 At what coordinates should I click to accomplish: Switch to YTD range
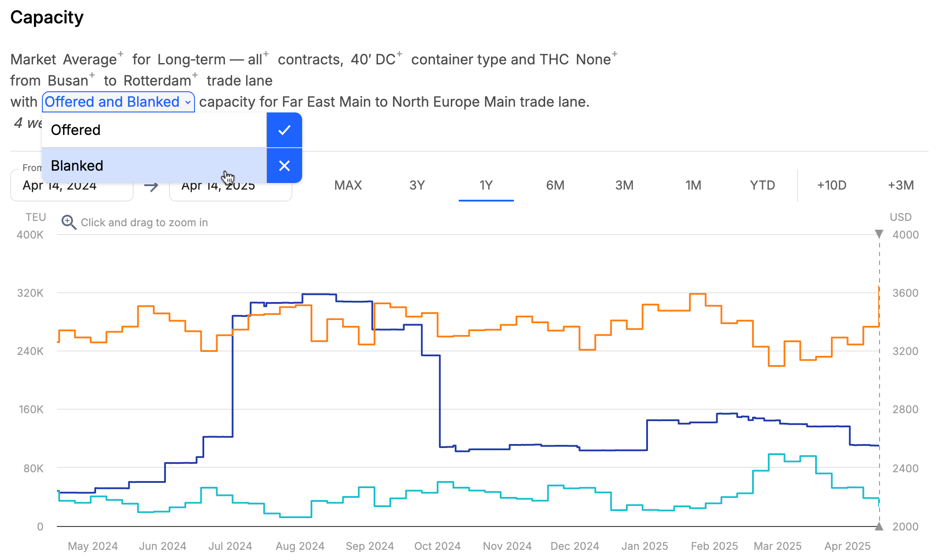(762, 185)
